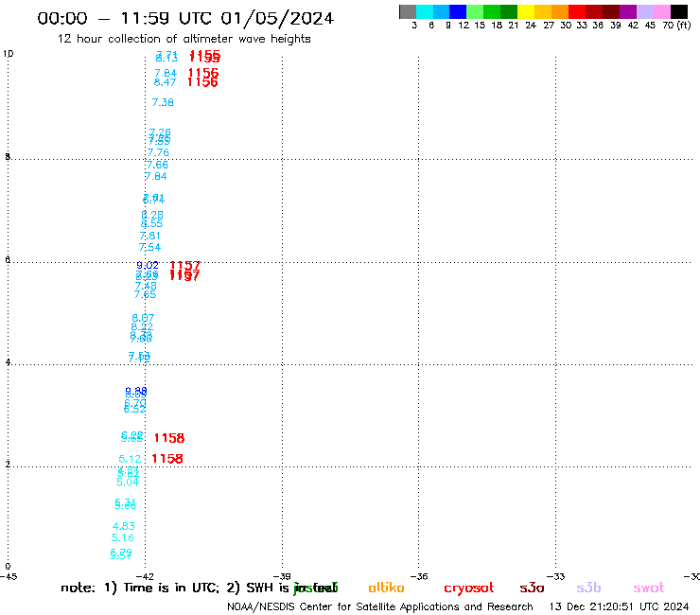Screen dimensions: 700x615
Task: Click the lavender legend swatch
Action: (644, 11)
